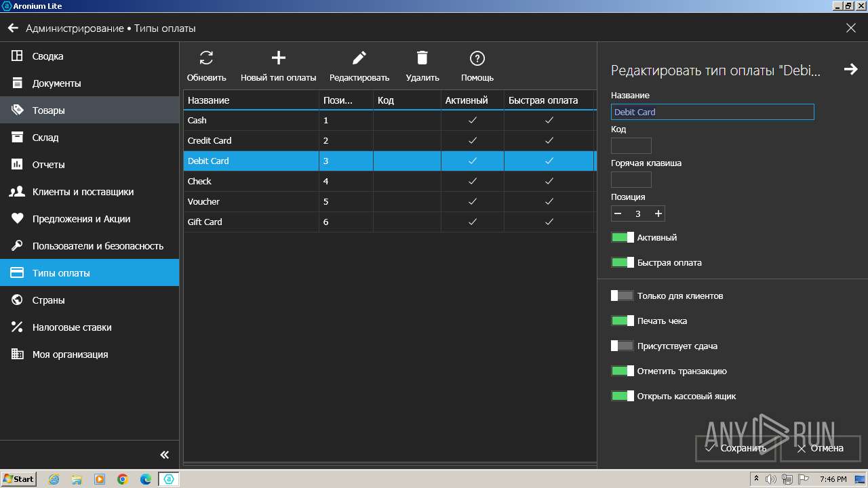This screenshot has width=868, height=488.
Task: Select the Voucher row
Action: pyautogui.click(x=390, y=201)
